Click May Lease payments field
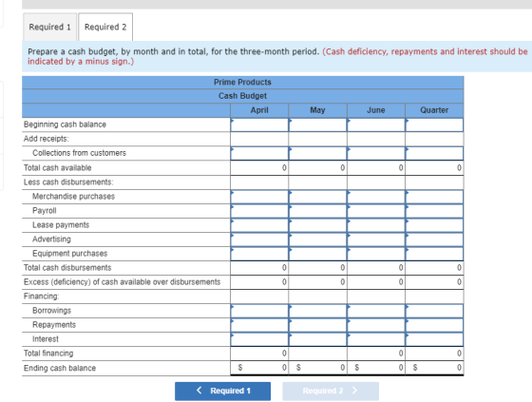 point(318,225)
